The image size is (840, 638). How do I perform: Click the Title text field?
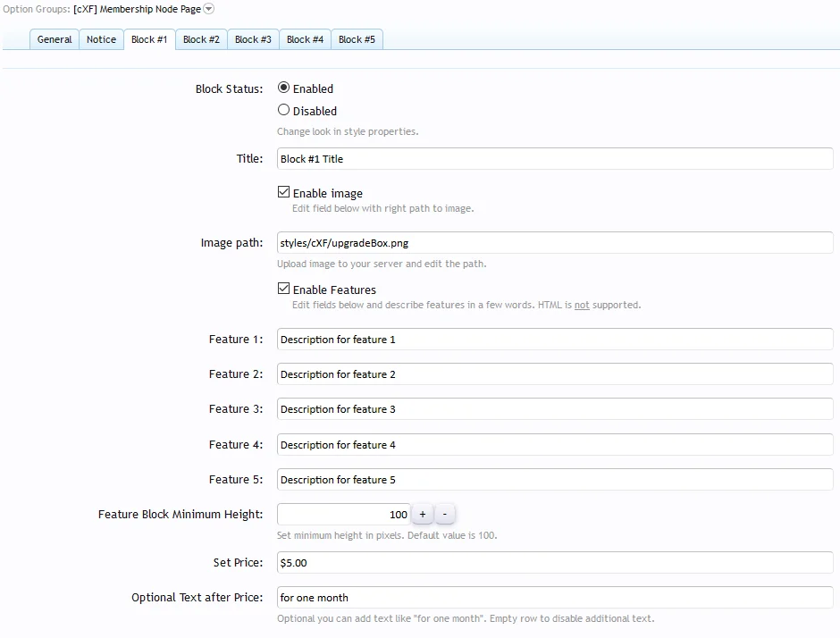554,159
